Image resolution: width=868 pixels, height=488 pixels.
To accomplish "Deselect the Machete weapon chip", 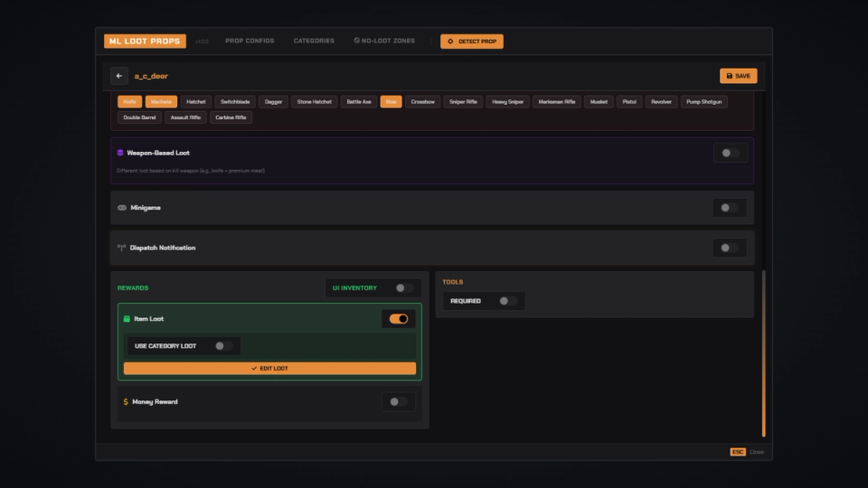I will point(161,102).
